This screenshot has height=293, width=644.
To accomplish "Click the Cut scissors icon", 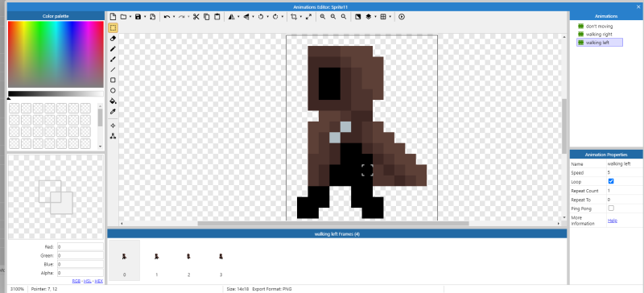I will pos(196,17).
